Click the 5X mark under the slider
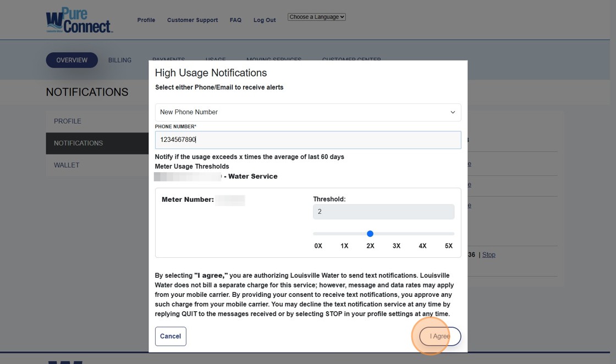616x364 pixels. [449, 246]
